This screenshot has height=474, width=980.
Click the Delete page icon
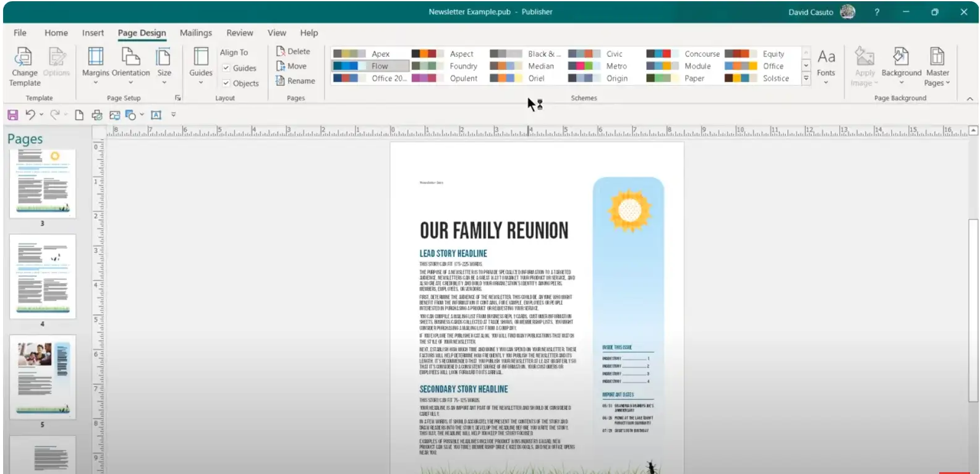point(281,51)
